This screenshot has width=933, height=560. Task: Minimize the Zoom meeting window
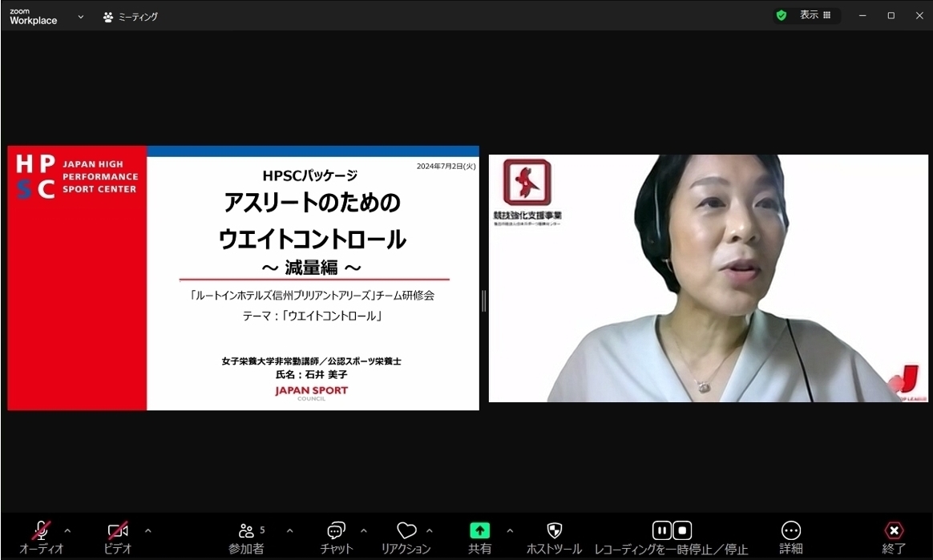tap(862, 15)
